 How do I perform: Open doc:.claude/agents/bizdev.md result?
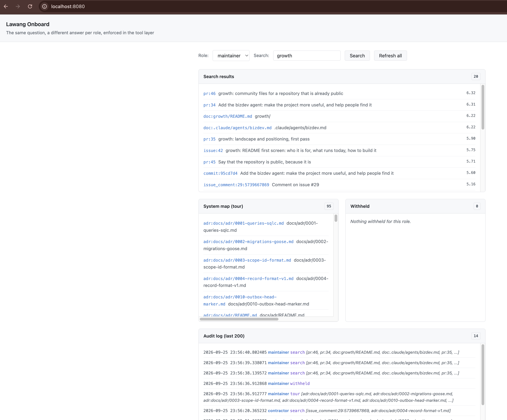pyautogui.click(x=237, y=128)
